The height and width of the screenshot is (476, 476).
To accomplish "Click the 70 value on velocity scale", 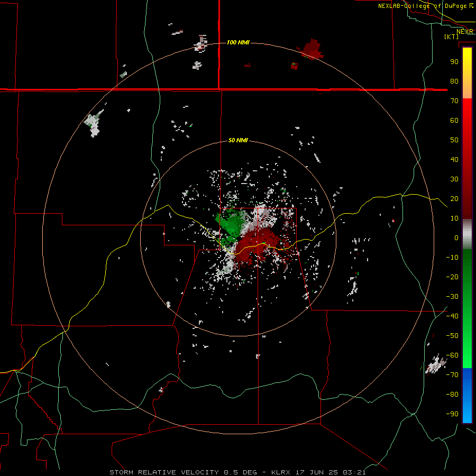I will pyautogui.click(x=454, y=101).
